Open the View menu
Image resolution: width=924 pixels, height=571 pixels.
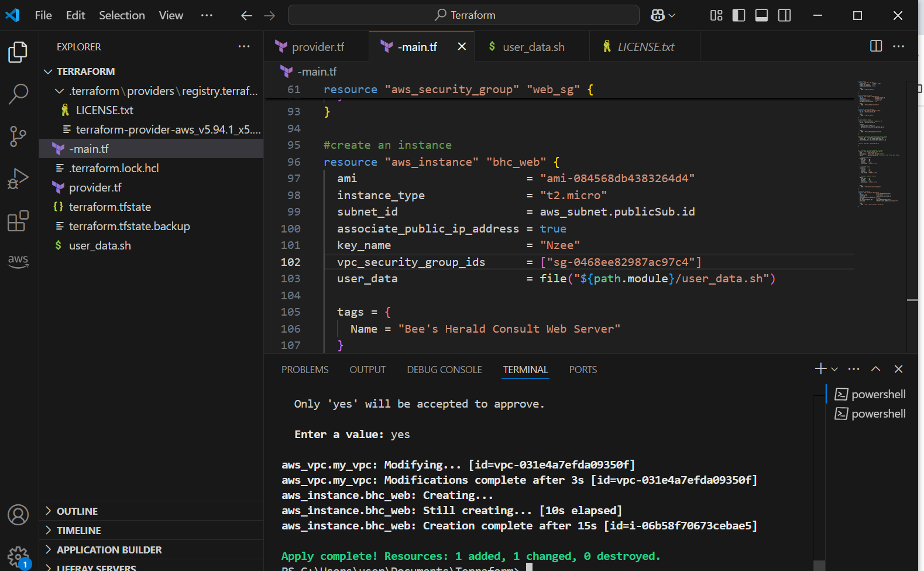[x=171, y=15]
